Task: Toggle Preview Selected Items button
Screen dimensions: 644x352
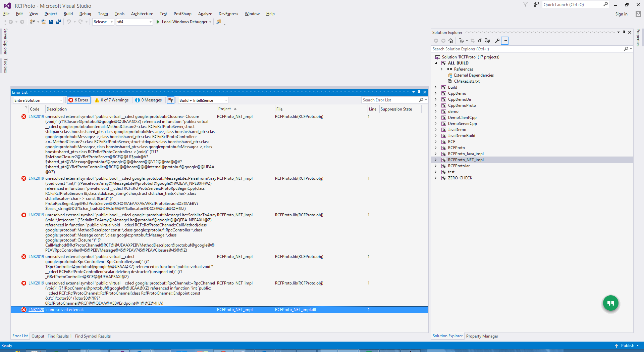Action: 505,41
